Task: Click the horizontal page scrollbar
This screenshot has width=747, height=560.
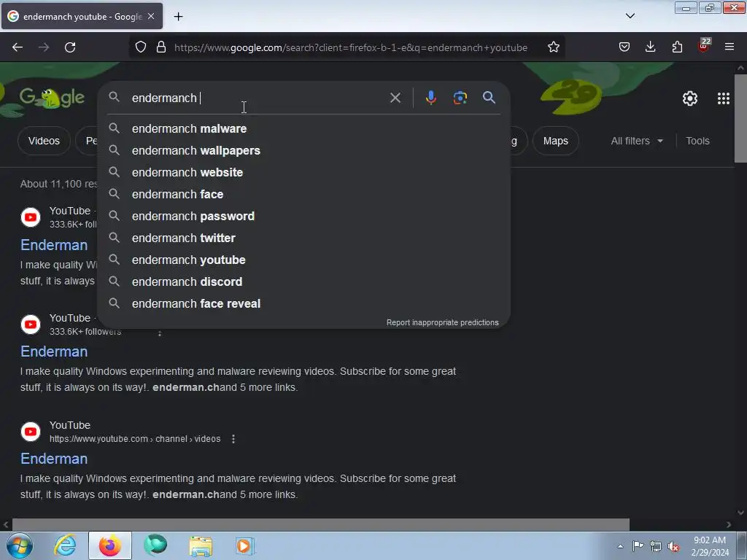Action: (321, 524)
